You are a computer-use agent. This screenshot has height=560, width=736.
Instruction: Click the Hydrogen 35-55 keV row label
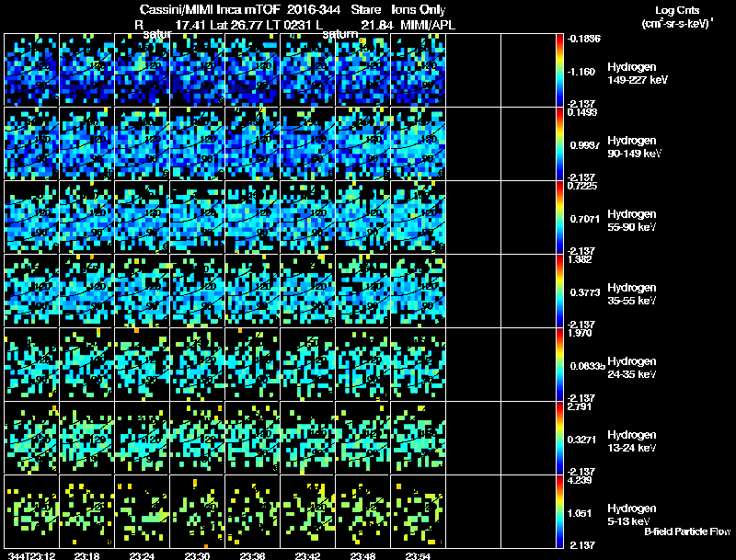[632, 294]
